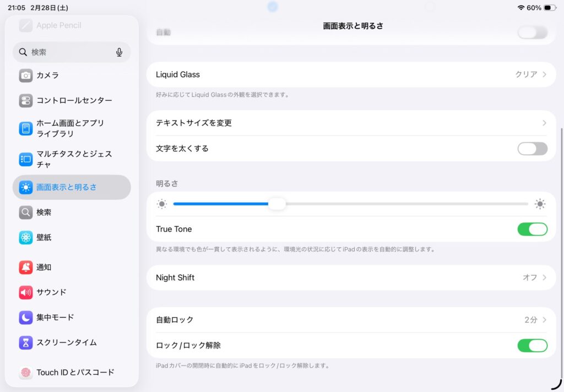The width and height of the screenshot is (564, 392).
Task: Disable the ロック/ロック解除 switch
Action: coord(532,346)
